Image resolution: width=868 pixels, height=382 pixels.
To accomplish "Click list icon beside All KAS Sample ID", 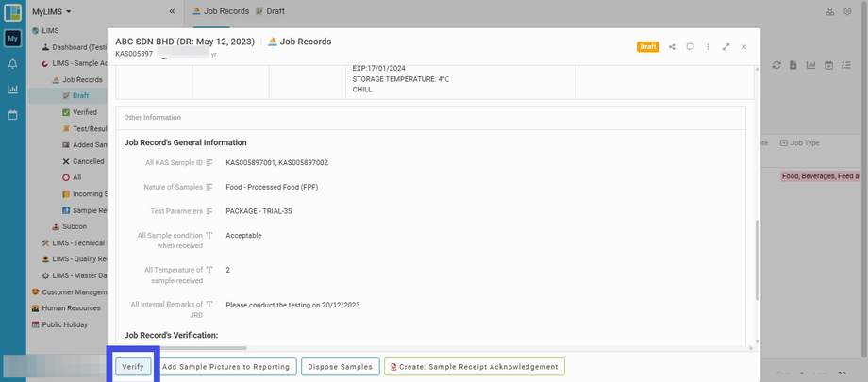I will pos(209,163).
